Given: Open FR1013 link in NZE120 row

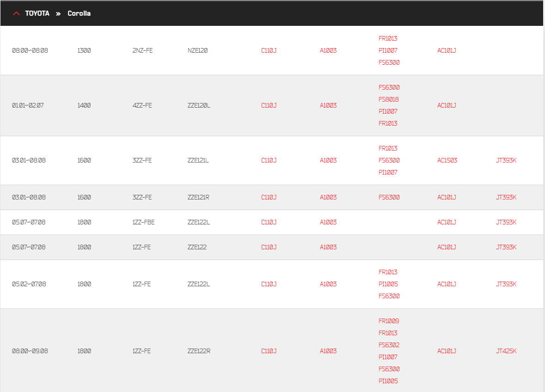Looking at the screenshot, I should click(x=388, y=38).
